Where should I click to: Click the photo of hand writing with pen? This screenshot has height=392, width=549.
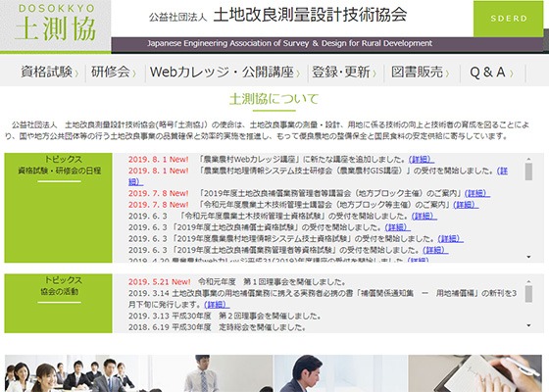coord(474,373)
